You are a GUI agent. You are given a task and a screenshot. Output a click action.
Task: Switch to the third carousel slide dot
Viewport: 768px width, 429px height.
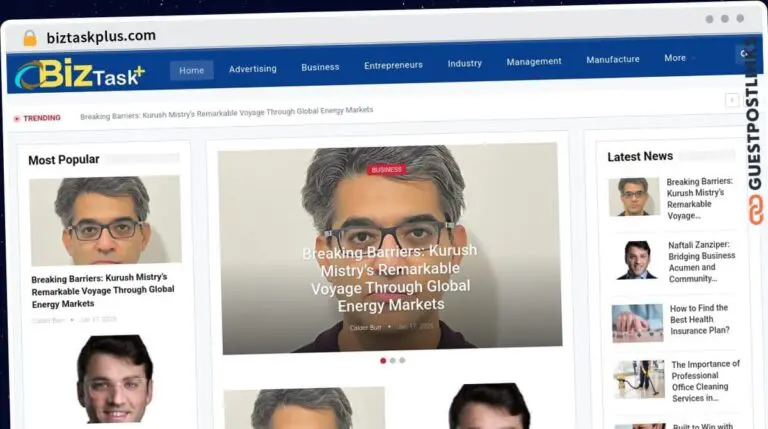pyautogui.click(x=402, y=360)
